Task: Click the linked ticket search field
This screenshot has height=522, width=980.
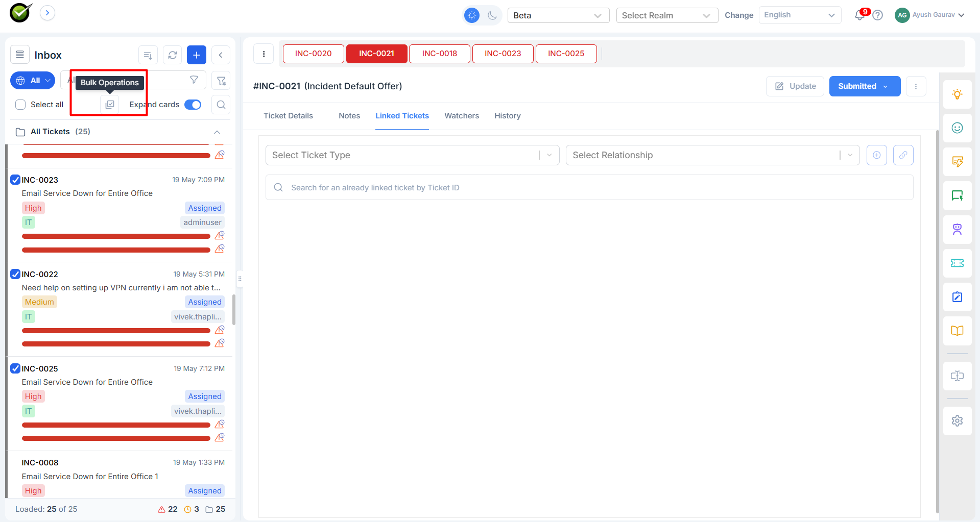Action: [x=589, y=188]
